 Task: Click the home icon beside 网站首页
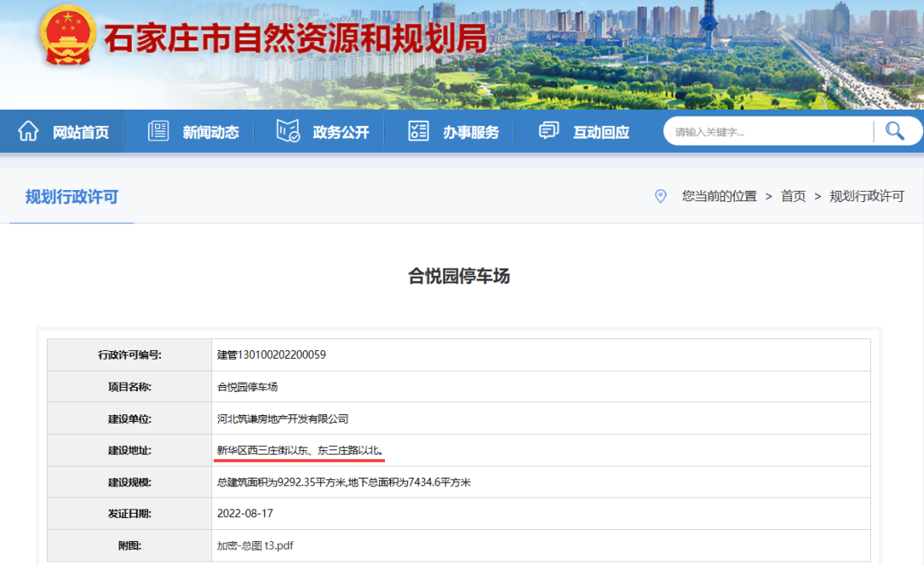pos(27,131)
